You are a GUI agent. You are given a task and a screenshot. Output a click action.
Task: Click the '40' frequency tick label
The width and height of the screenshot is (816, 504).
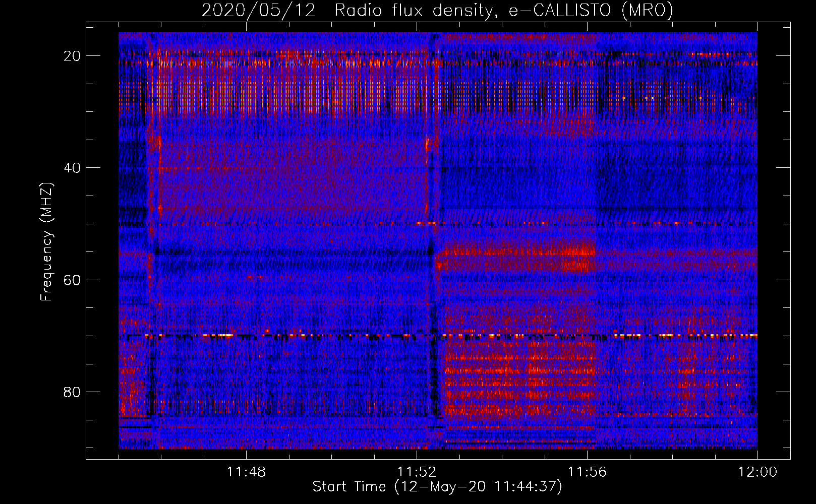(72, 168)
